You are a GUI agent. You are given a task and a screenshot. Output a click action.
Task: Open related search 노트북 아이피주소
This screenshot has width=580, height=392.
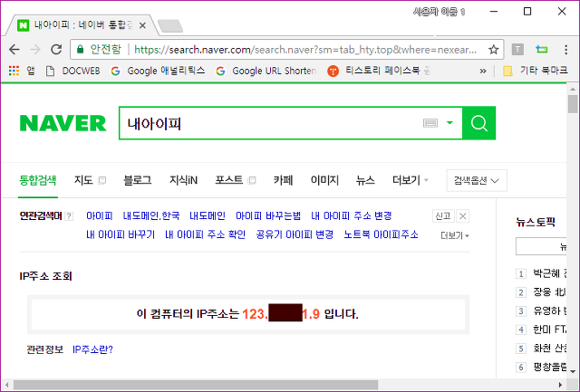pos(381,234)
